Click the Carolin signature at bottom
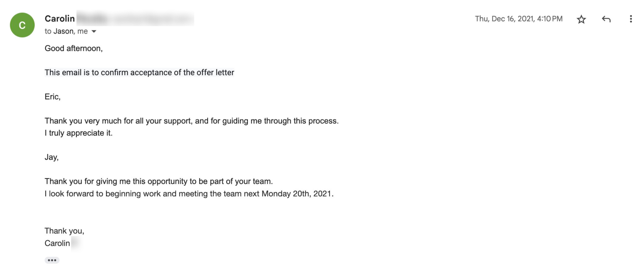Viewport: 644px width, 270px height. tap(57, 243)
